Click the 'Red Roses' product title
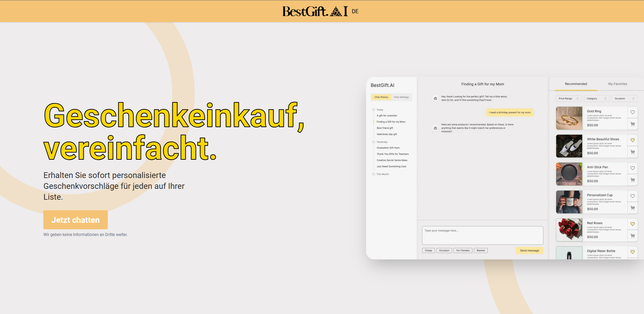The width and height of the screenshot is (644, 314). click(x=595, y=223)
